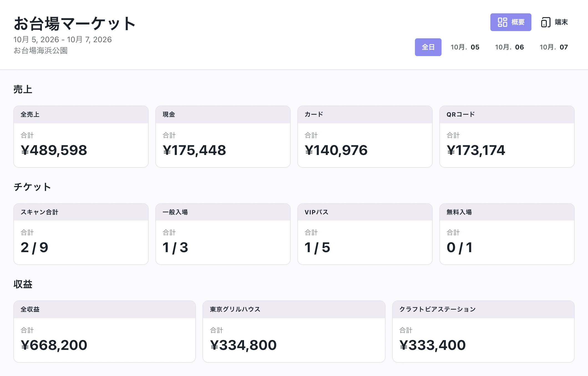Click the 一般入場 card header
The width and height of the screenshot is (588, 376).
click(223, 212)
